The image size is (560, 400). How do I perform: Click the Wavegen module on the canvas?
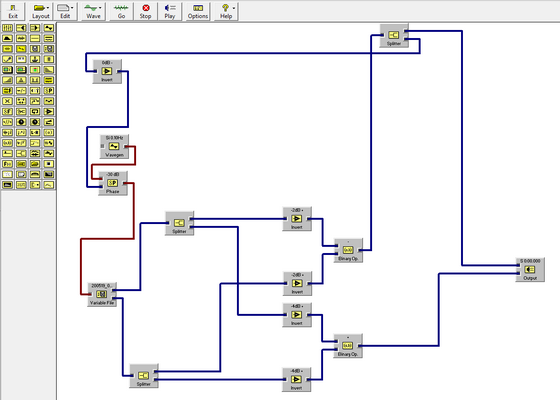[114, 146]
